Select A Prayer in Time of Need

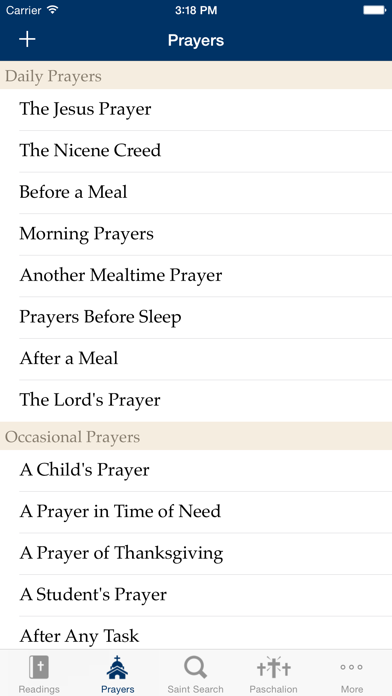(x=196, y=512)
